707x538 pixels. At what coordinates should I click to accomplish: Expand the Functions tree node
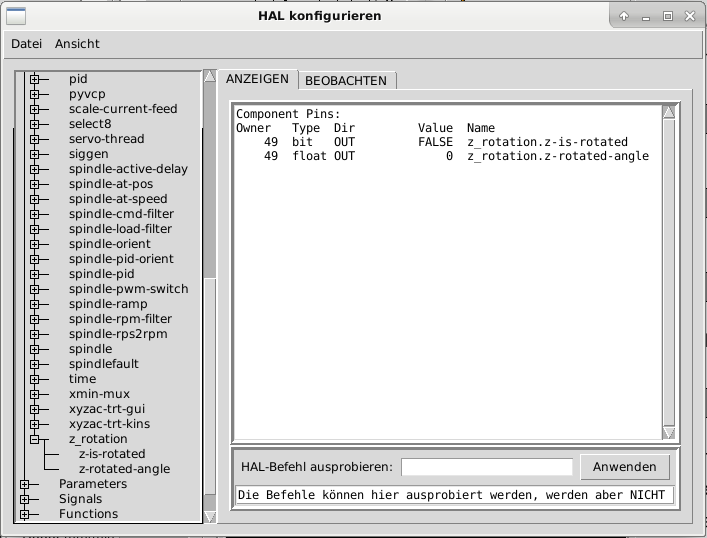[24, 514]
